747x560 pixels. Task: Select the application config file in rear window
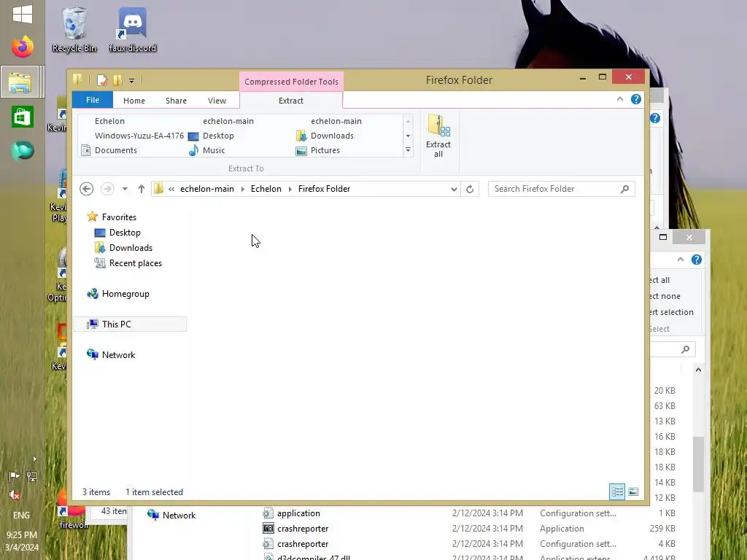(298, 513)
